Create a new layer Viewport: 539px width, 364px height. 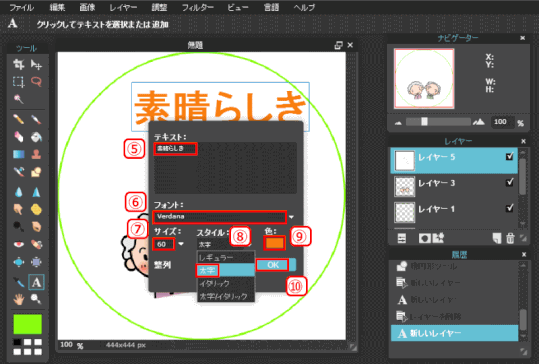[x=496, y=238]
